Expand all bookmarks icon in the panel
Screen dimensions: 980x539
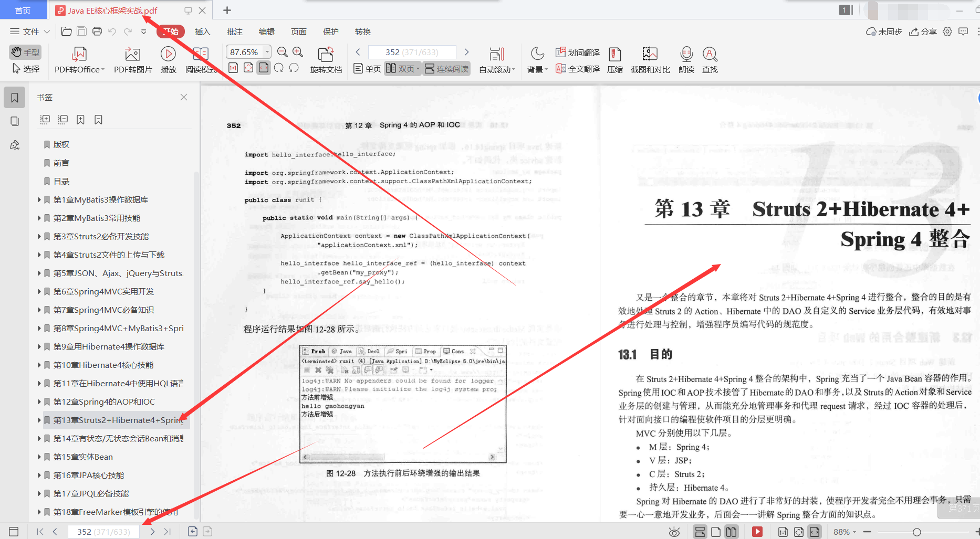45,120
